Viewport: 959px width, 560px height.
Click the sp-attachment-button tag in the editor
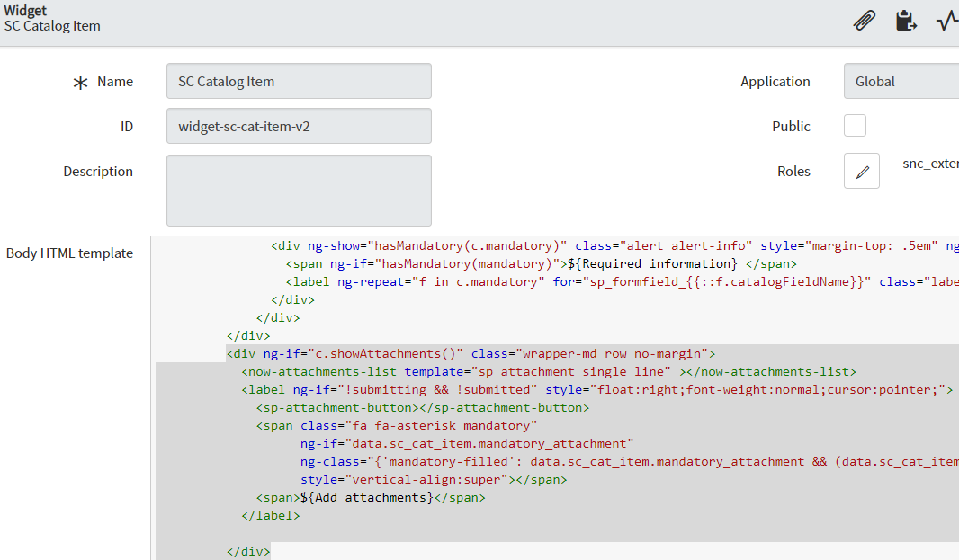378,407
